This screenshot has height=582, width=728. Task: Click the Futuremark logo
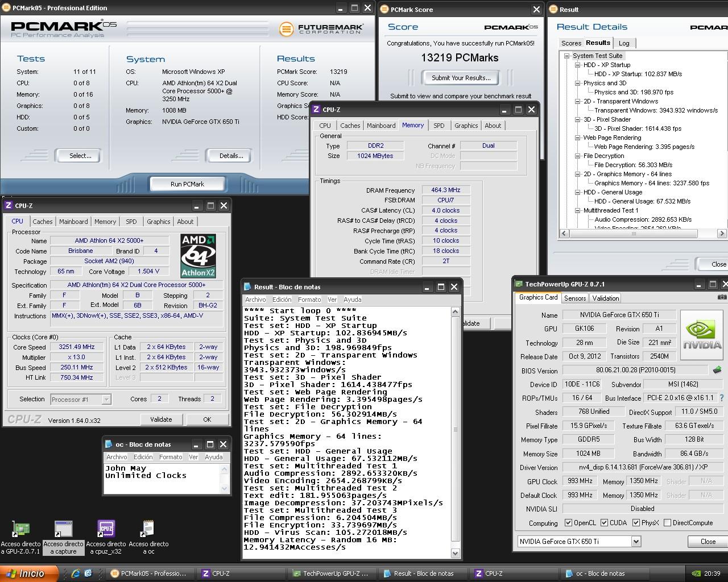click(321, 28)
